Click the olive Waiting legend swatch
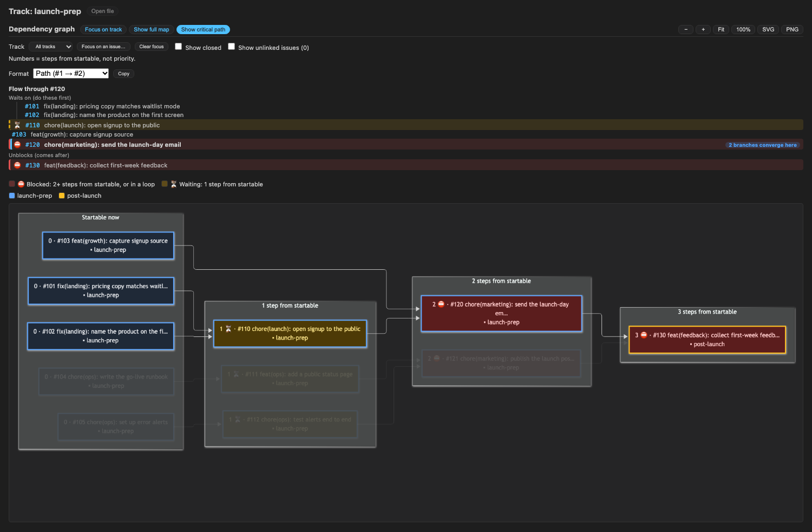812x532 pixels. [165, 184]
